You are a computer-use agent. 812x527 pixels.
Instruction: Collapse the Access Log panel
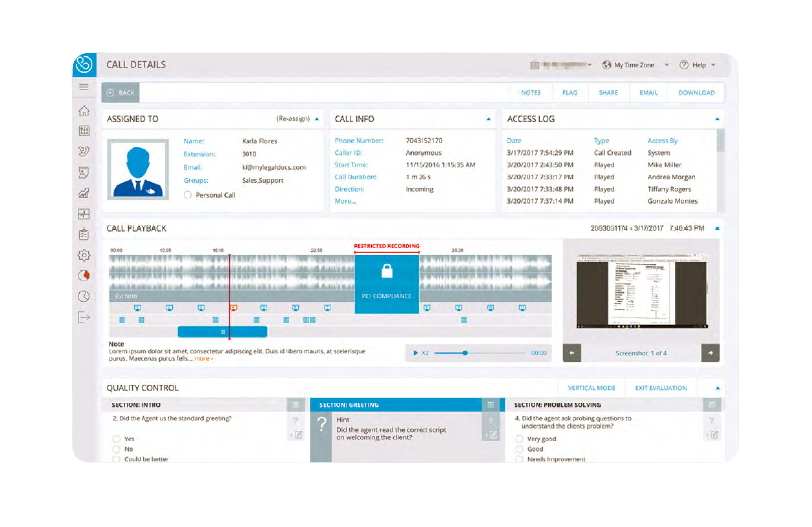click(x=717, y=119)
